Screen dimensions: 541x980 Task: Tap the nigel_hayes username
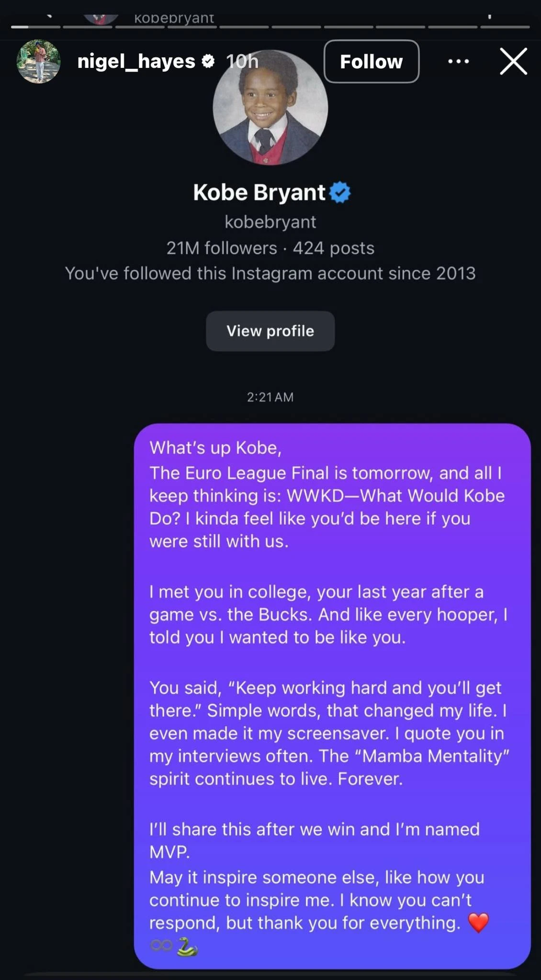[136, 61]
